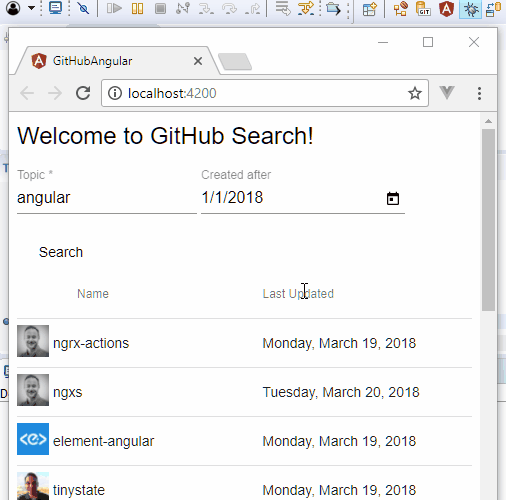Click the date Tuesday, March 20, 2018

(341, 392)
